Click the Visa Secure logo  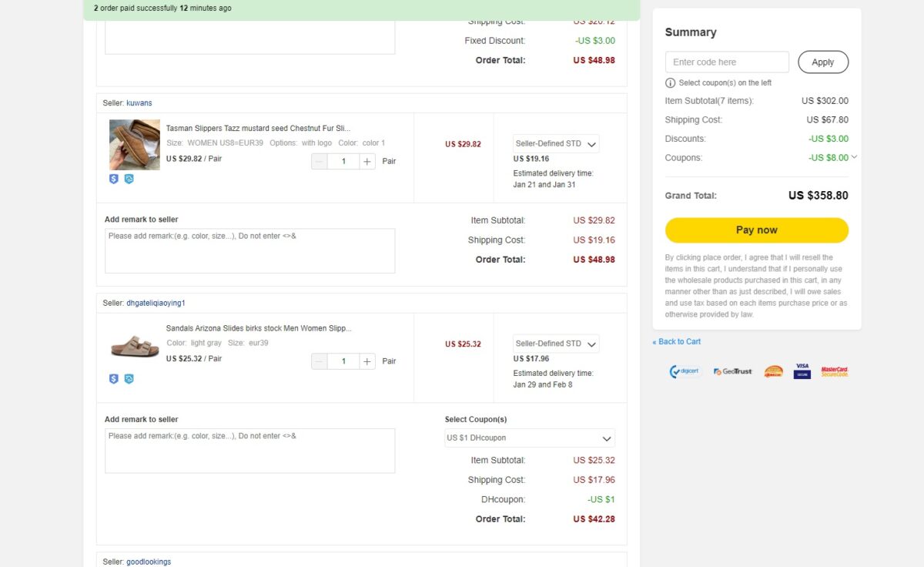tap(802, 371)
